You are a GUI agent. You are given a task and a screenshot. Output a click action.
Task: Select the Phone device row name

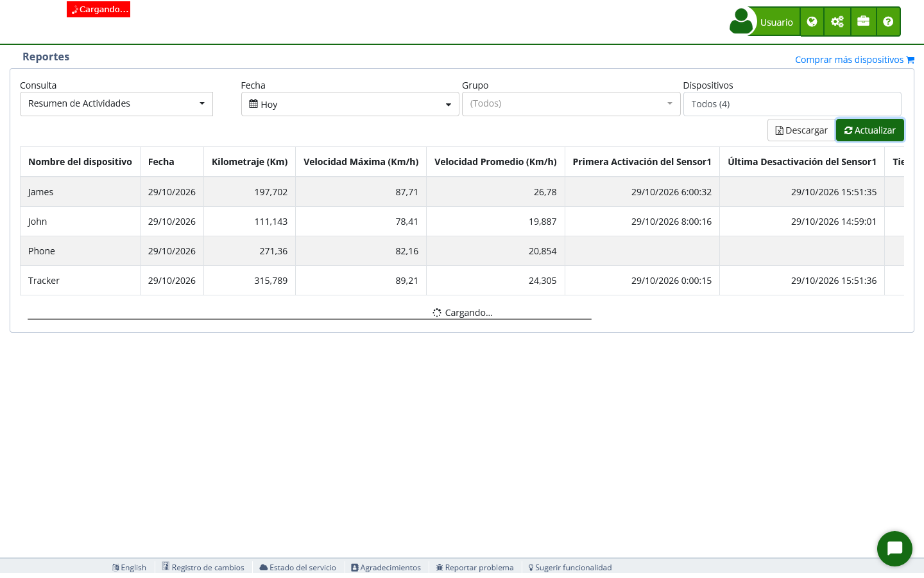(42, 251)
